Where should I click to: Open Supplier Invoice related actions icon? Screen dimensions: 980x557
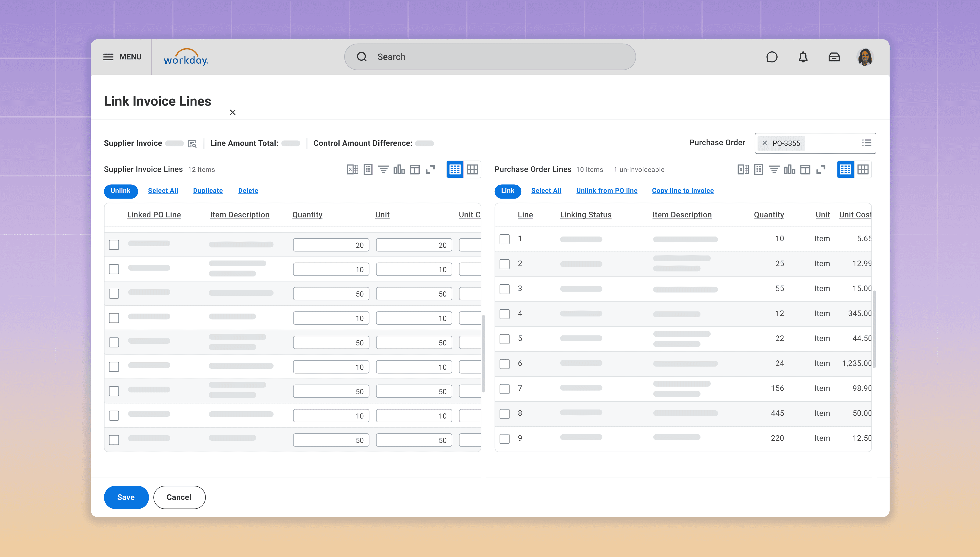pyautogui.click(x=192, y=144)
